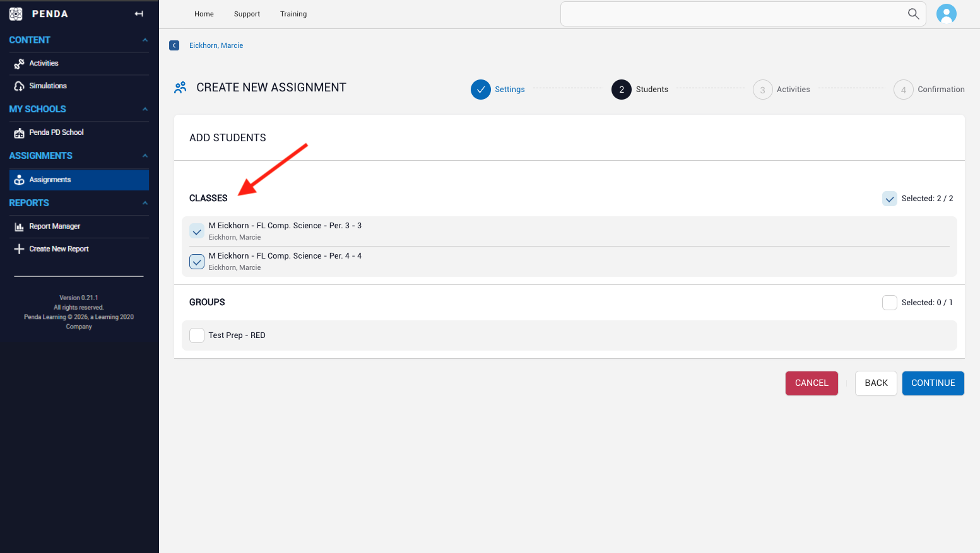Collapse the ASSIGNMENTS section chevron
Image resolution: width=980 pixels, height=553 pixels.
coord(145,156)
